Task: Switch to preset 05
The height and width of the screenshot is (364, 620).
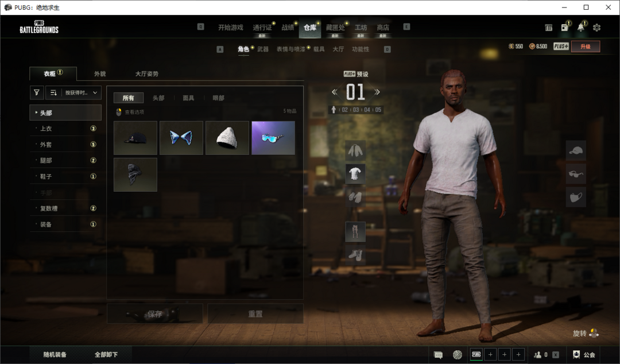Action: pyautogui.click(x=378, y=110)
